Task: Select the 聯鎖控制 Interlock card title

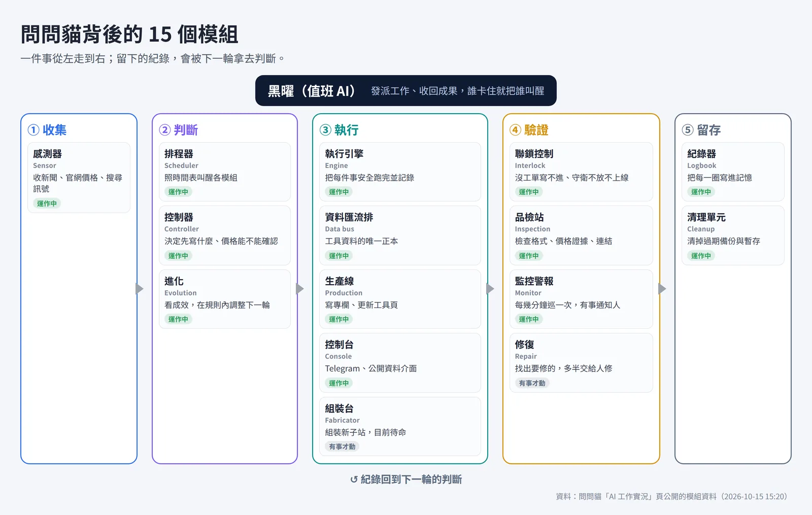Action: (x=534, y=154)
